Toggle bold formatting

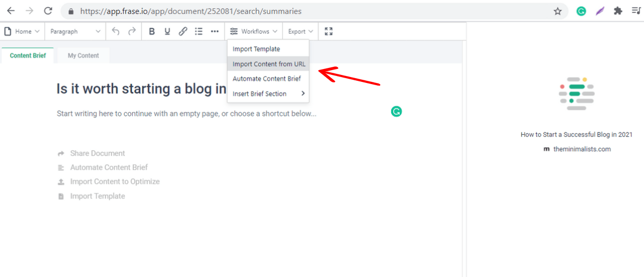152,31
